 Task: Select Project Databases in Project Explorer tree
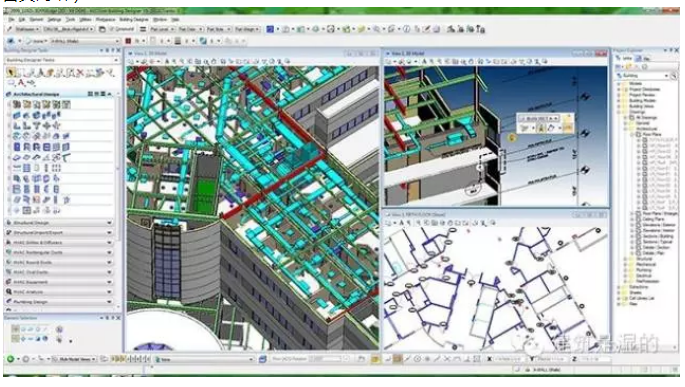644,90
